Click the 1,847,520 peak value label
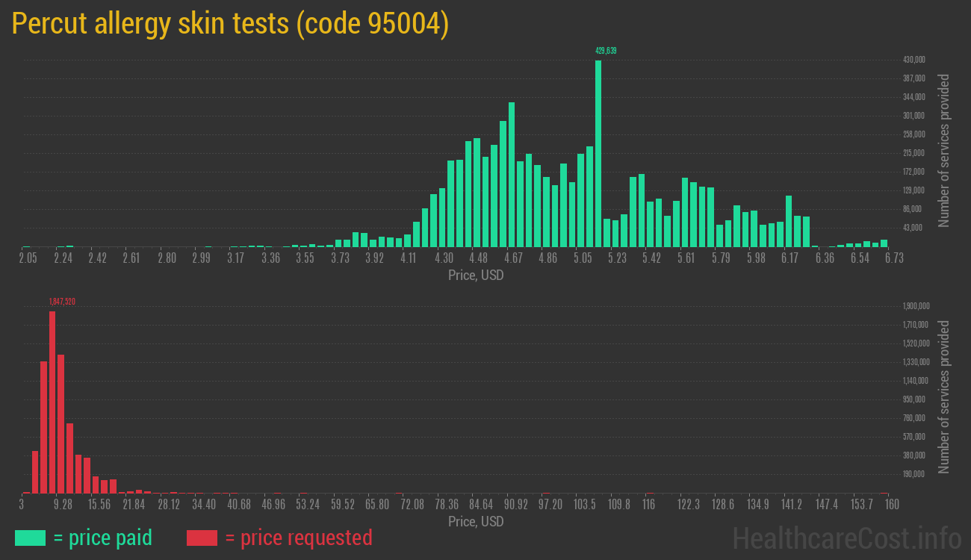The width and height of the screenshot is (971, 560). (x=62, y=302)
